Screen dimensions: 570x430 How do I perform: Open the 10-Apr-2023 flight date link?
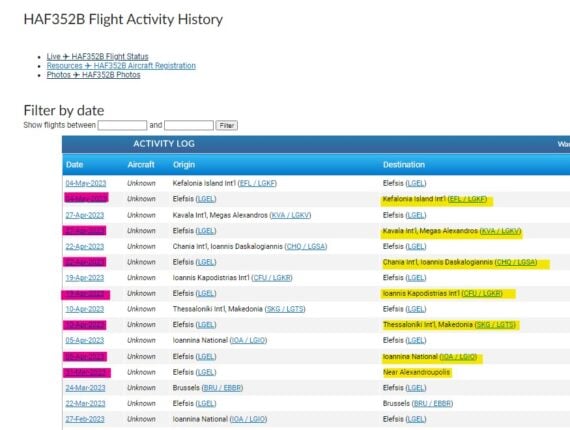85,309
